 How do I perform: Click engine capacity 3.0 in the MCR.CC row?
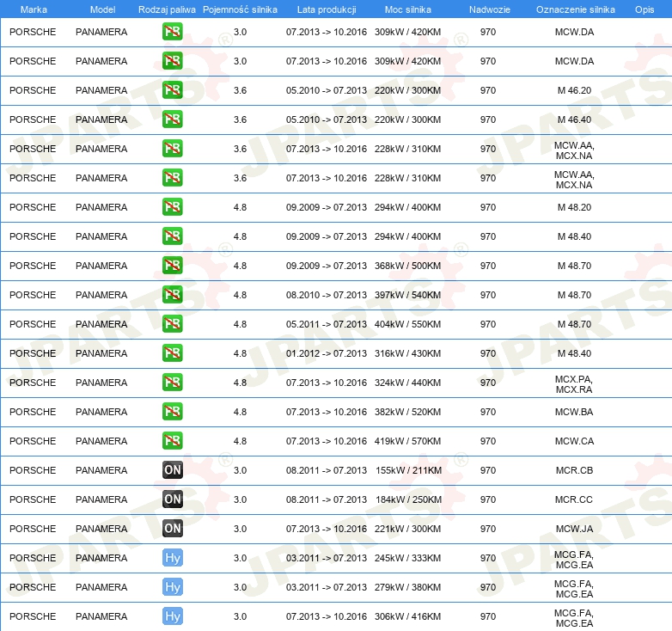[240, 499]
